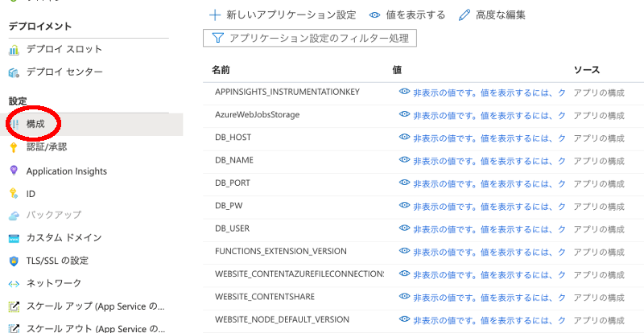Viewport: 644px width, 333px height.
Task: Click the eye icon beside 値を表示する
Action: click(x=374, y=15)
